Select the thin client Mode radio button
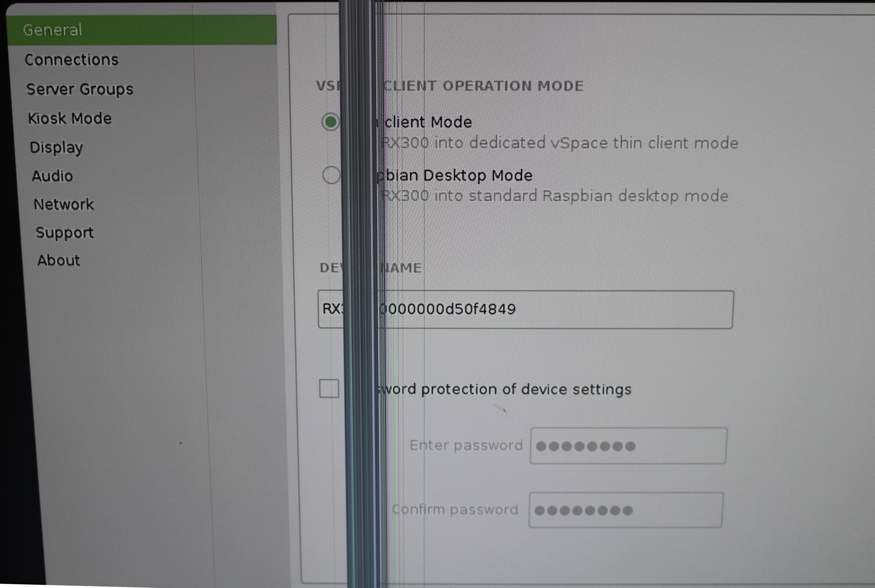 coord(331,122)
